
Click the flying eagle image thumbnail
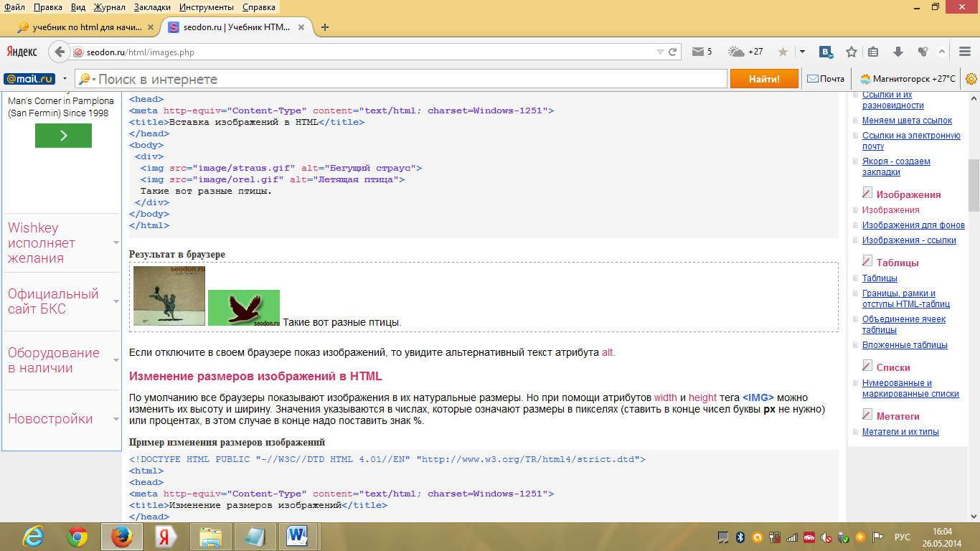244,308
